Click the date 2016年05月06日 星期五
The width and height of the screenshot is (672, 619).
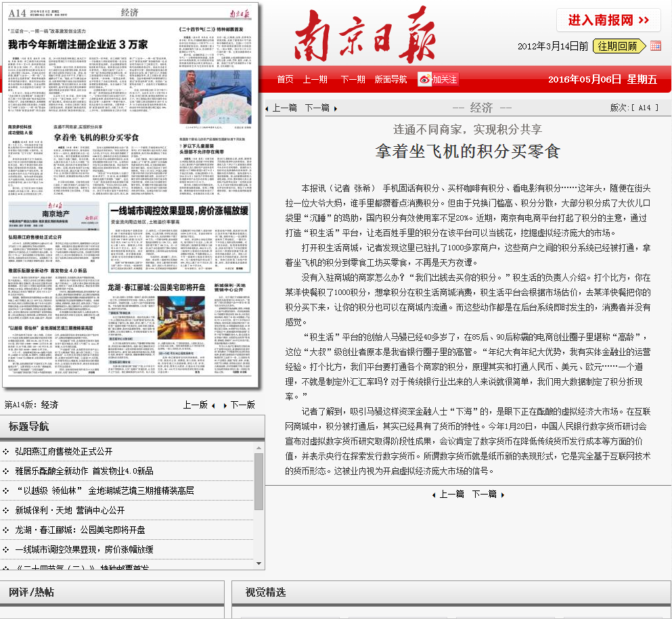click(602, 79)
